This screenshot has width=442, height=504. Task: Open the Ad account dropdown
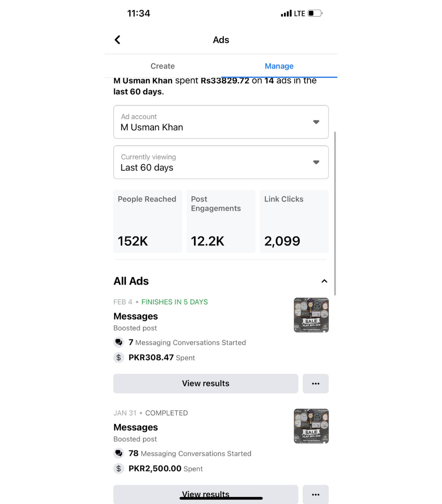point(221,122)
